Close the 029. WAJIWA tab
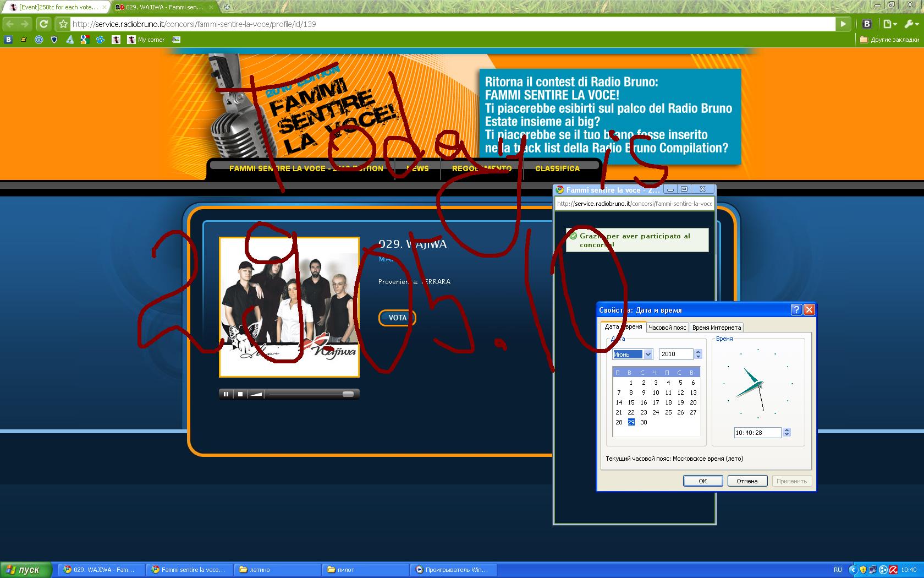Viewport: 924px width, 578px height. 212,7
